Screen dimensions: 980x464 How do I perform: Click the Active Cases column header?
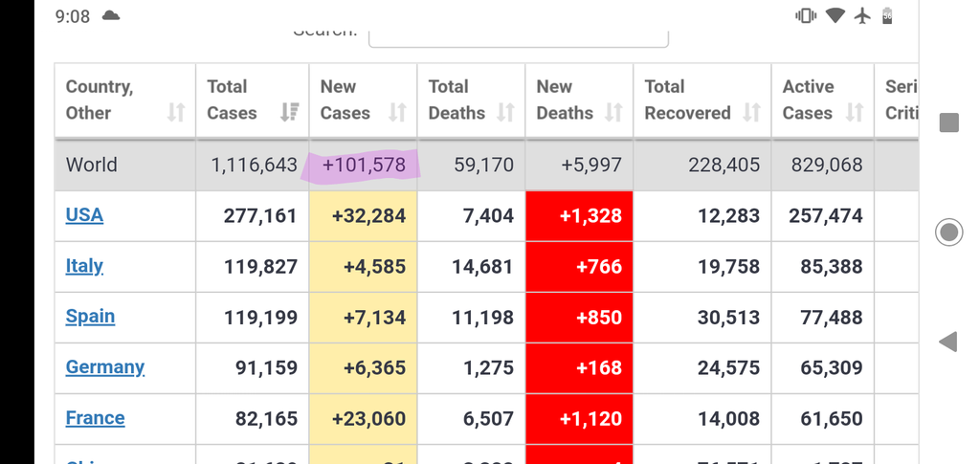(x=822, y=99)
